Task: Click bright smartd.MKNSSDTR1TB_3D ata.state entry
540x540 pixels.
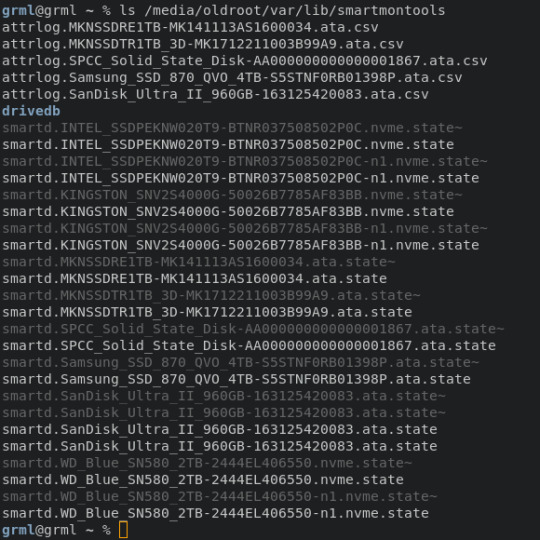Action: pos(207,312)
